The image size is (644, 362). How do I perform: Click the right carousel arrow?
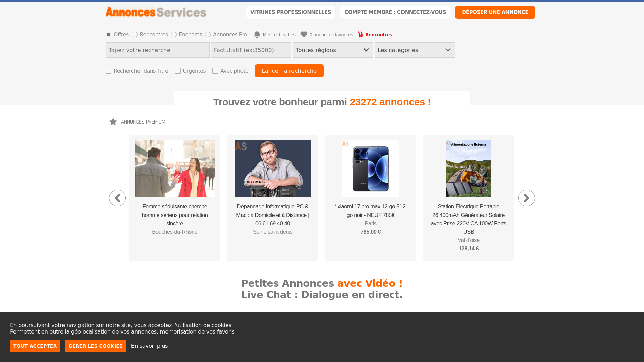point(526,198)
